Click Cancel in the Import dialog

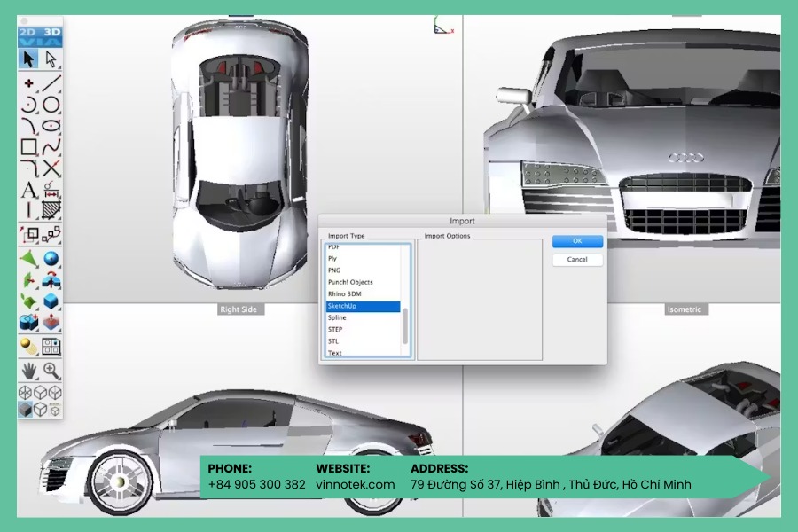pyautogui.click(x=577, y=260)
